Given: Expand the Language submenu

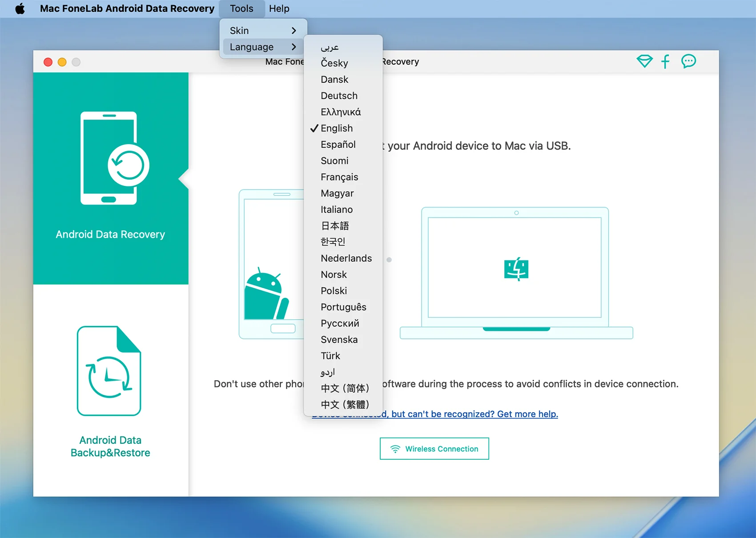Looking at the screenshot, I should 262,47.
